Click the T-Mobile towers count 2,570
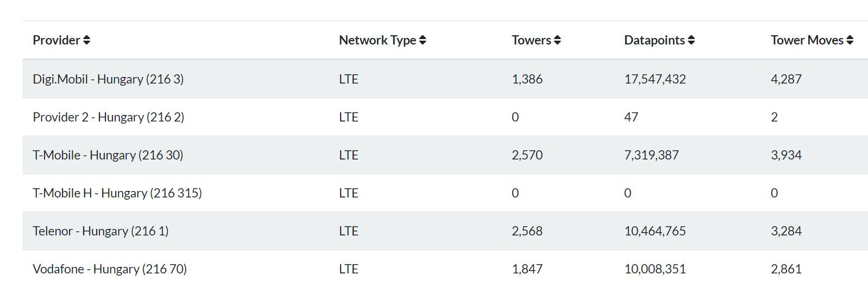Screen dimensions: 868x300 527,155
